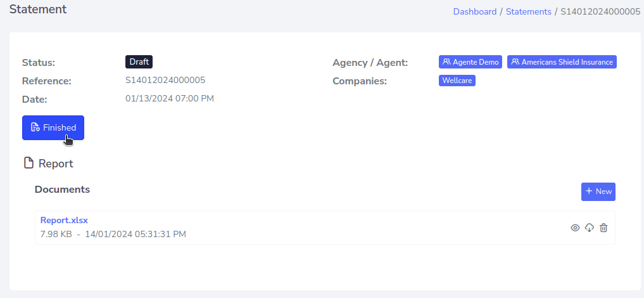Viewport: 644px width, 298px height.
Task: Delete Report.xlsx with the trash icon
Action: click(603, 228)
